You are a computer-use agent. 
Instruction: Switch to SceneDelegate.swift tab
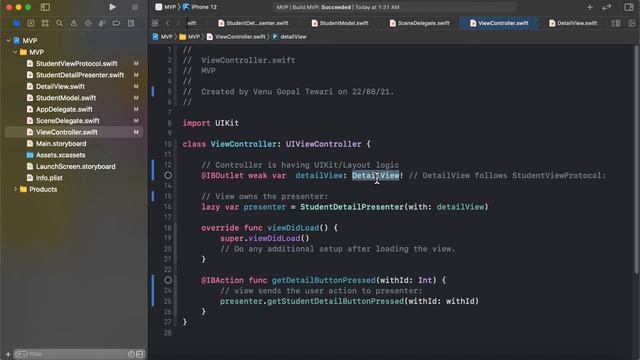click(x=420, y=23)
